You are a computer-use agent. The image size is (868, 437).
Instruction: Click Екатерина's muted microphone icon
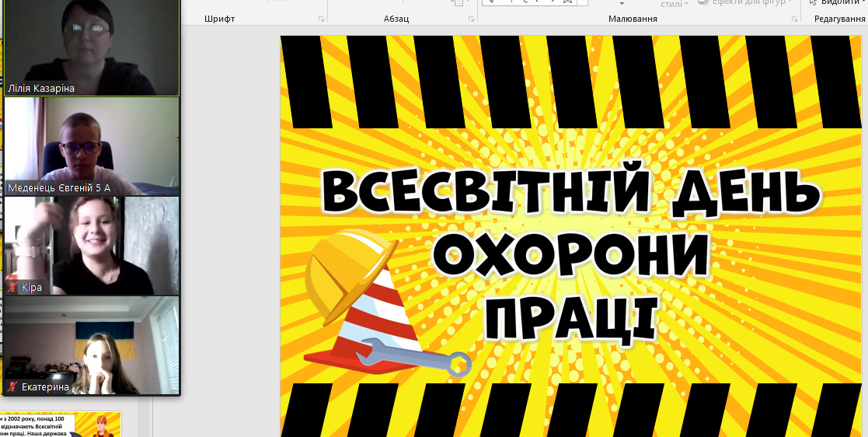point(12,386)
